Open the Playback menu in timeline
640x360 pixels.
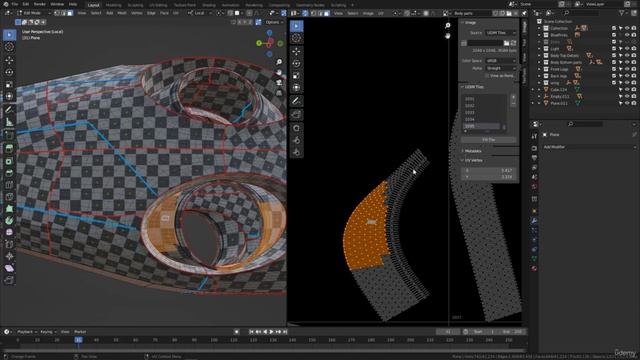26,332
